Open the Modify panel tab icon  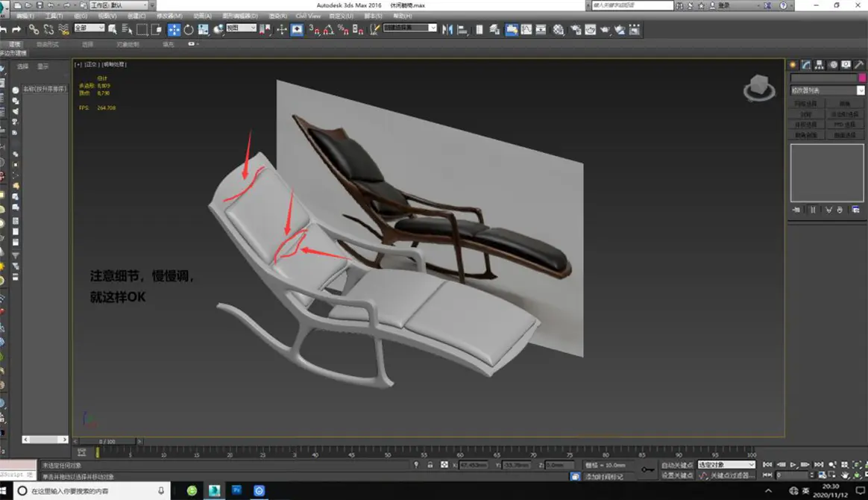pyautogui.click(x=806, y=65)
